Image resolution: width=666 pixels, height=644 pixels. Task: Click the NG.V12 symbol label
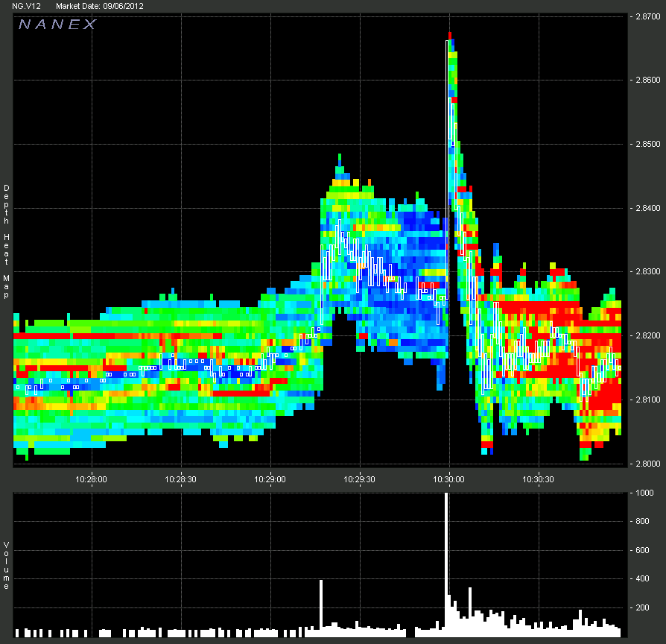point(26,6)
